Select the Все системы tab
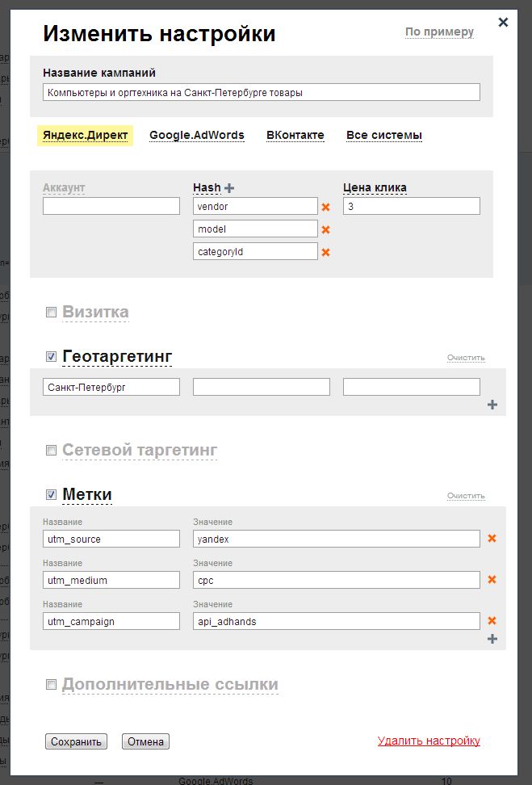The image size is (532, 785). (x=383, y=136)
